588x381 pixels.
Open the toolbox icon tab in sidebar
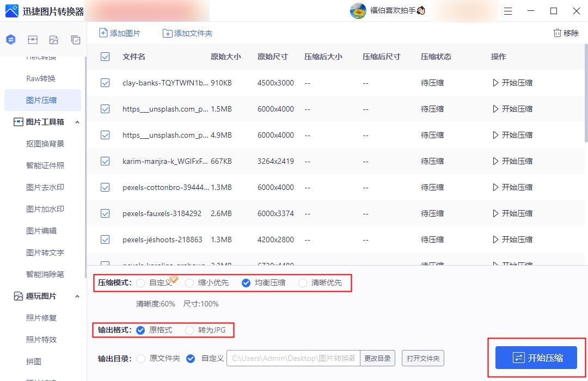click(x=33, y=40)
